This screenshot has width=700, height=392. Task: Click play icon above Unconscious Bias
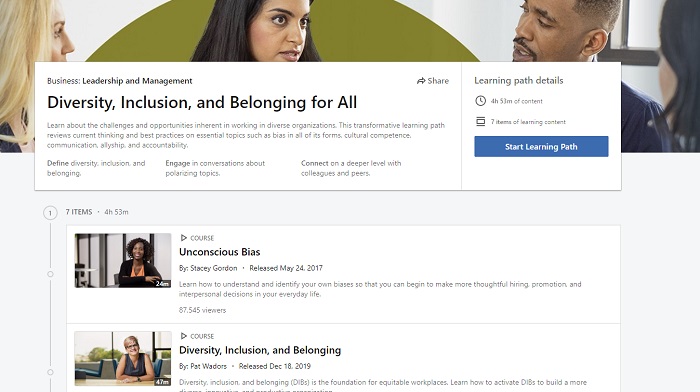click(183, 238)
